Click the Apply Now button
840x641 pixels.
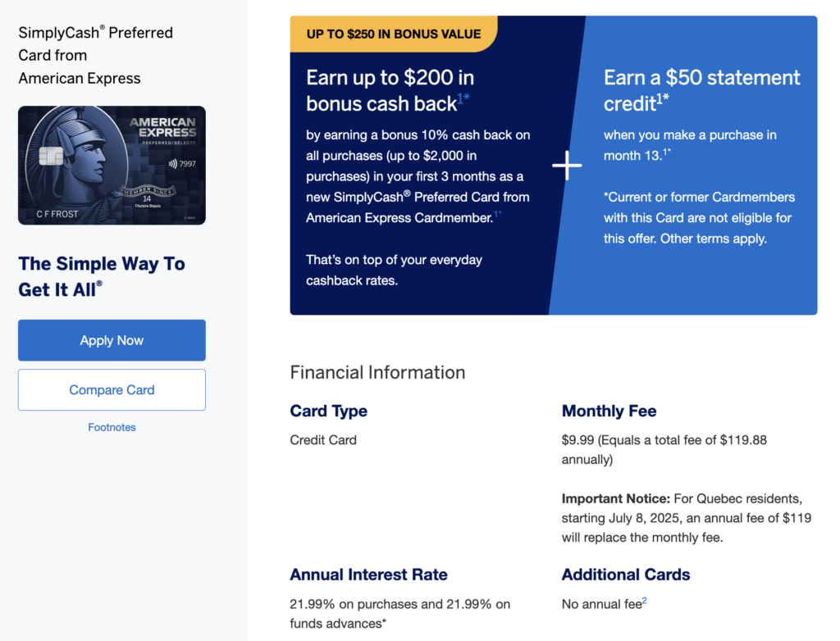[112, 340]
